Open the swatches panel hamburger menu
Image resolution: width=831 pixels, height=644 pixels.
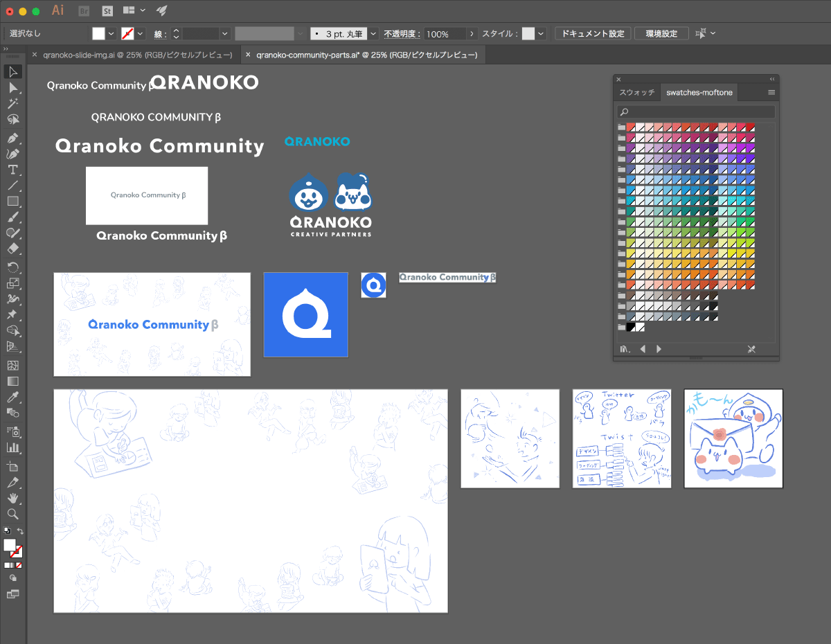[771, 92]
